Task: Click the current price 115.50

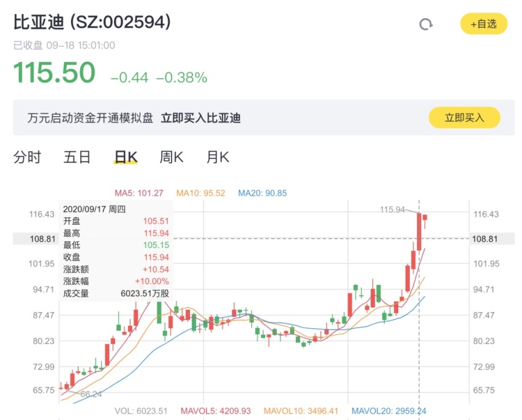Action: coord(55,72)
